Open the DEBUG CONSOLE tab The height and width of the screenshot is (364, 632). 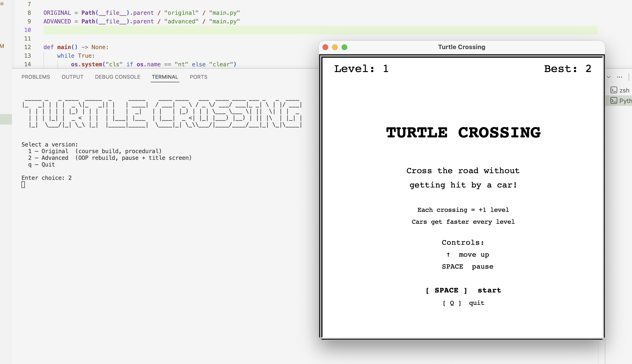click(117, 77)
